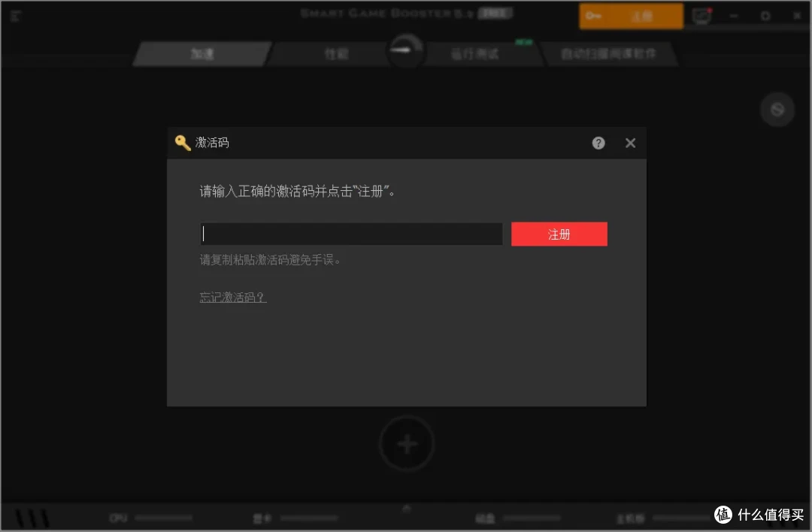
Task: Expand the small arrow above status bar
Action: [x=407, y=509]
